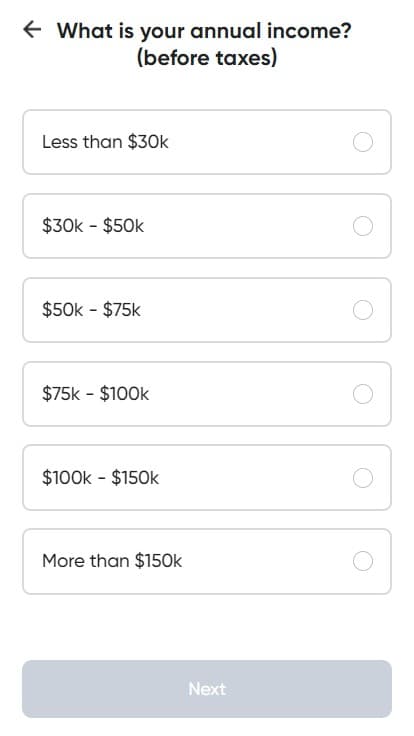Tap the middle of the More than $150k card
Image resolution: width=414 pixels, height=736 pixels.
pyautogui.click(x=207, y=561)
